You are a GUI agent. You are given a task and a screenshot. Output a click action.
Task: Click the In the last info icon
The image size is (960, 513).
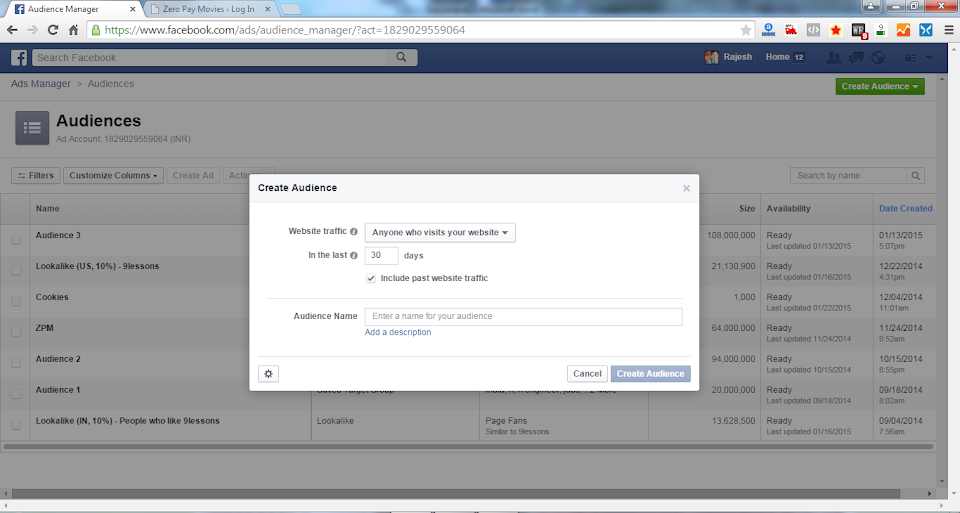[x=354, y=255]
